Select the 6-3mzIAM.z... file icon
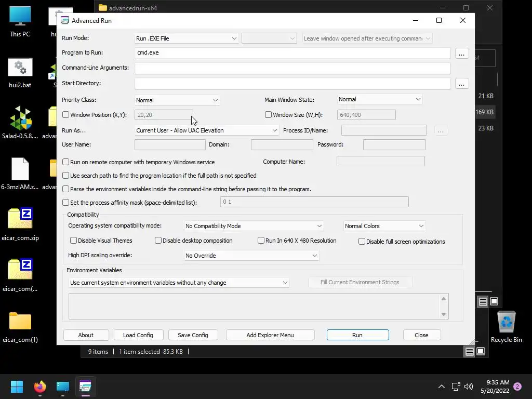532x399 pixels. point(20,173)
